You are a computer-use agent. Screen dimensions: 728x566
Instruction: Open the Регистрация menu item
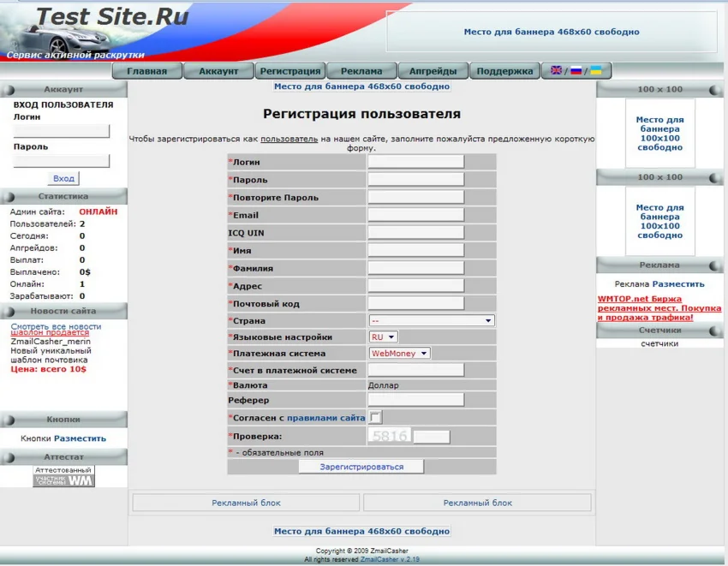(290, 71)
